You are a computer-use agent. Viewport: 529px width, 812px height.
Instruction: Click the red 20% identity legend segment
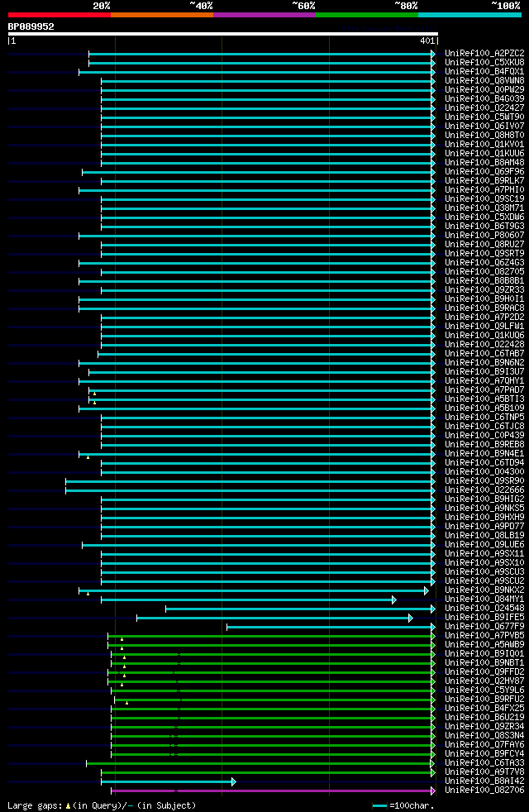(60, 15)
